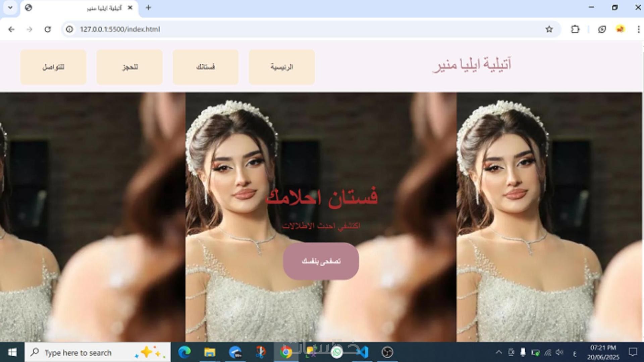Select للحجز navigation button

point(129,67)
